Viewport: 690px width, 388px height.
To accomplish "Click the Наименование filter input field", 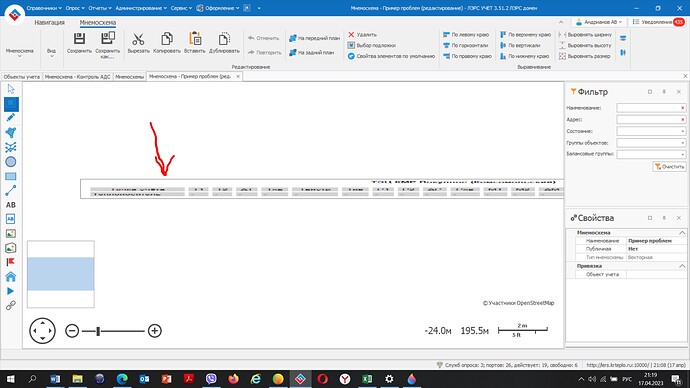I will coord(651,108).
